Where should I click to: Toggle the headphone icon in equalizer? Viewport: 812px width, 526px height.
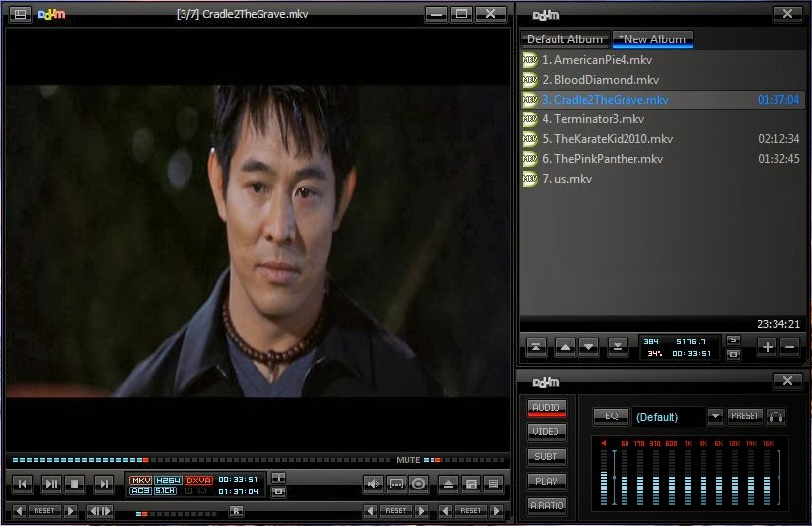click(x=775, y=416)
